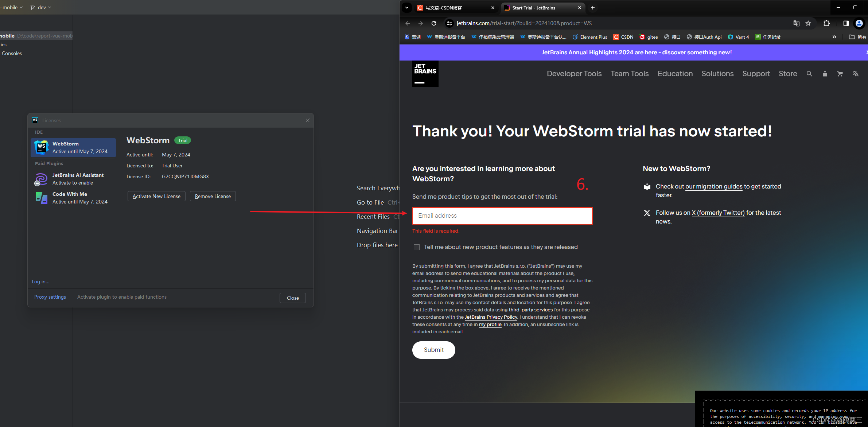
Task: Close the CSDN blog tab
Action: [493, 8]
